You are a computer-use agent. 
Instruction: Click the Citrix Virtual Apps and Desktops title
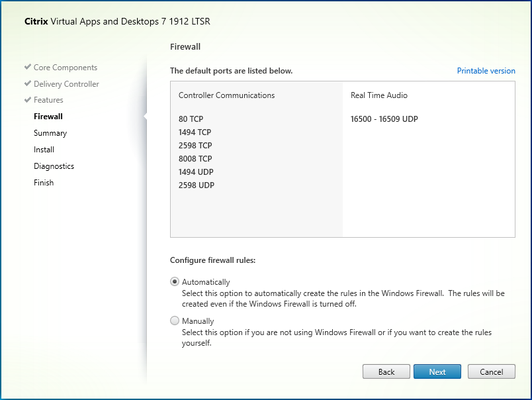pyautogui.click(x=117, y=21)
